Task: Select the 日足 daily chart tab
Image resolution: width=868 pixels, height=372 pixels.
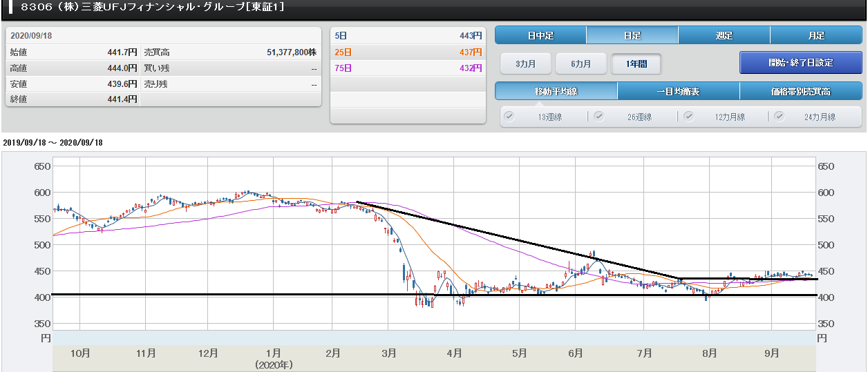Action: pyautogui.click(x=632, y=35)
